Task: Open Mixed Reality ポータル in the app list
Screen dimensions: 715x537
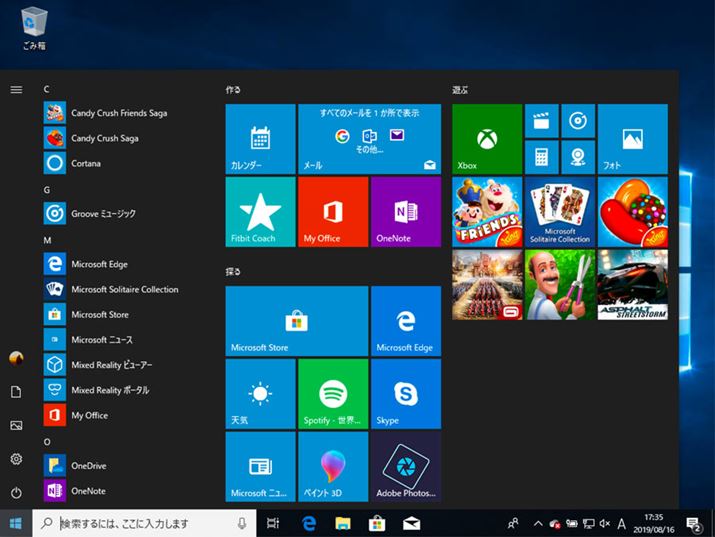Action: tap(110, 390)
